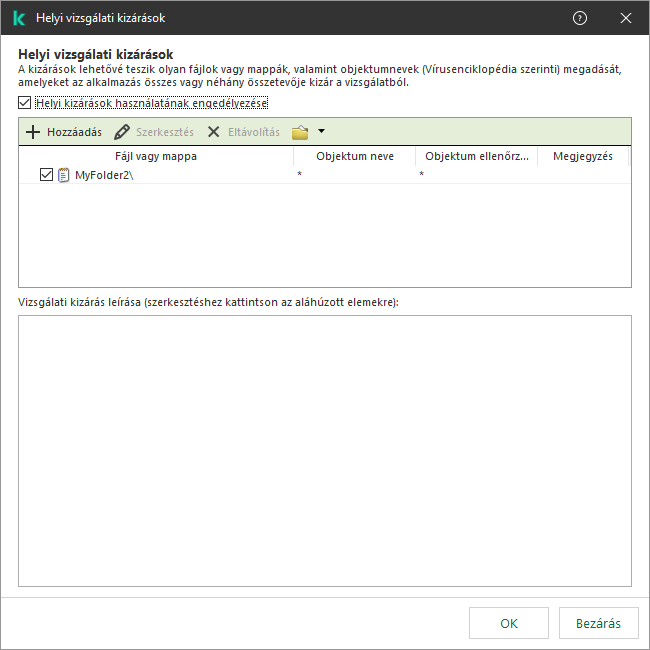650x650 pixels.
Task: Select the MyFolder2\ exclusion entry
Action: click(x=325, y=175)
